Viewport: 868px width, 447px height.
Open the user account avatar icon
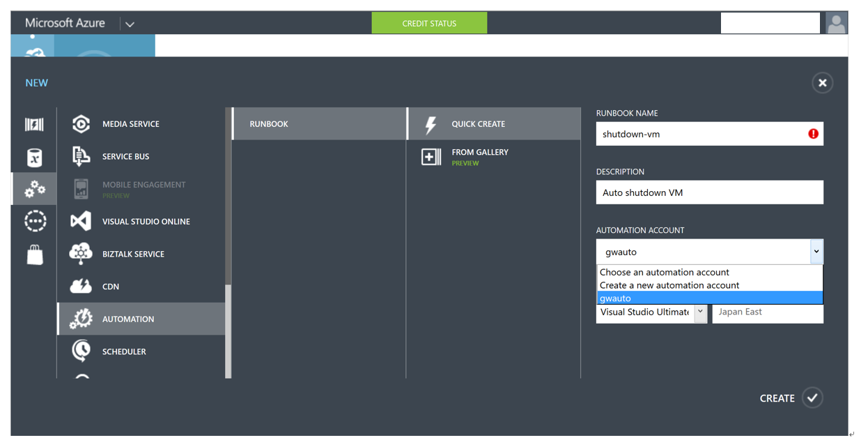[836, 23]
